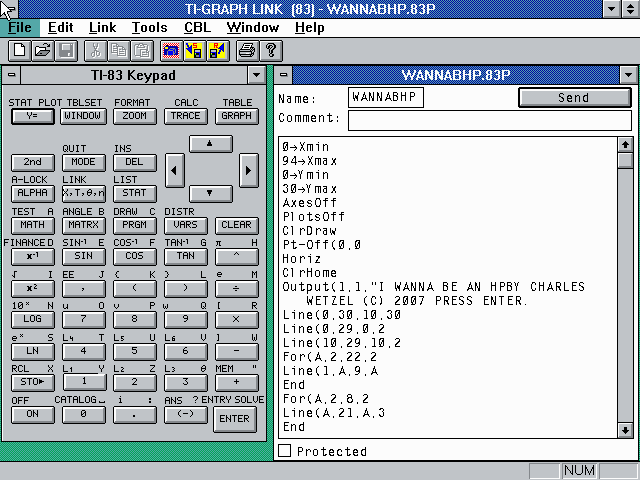The height and width of the screenshot is (480, 640).
Task: Click the New file toolbar icon
Action: 19,50
